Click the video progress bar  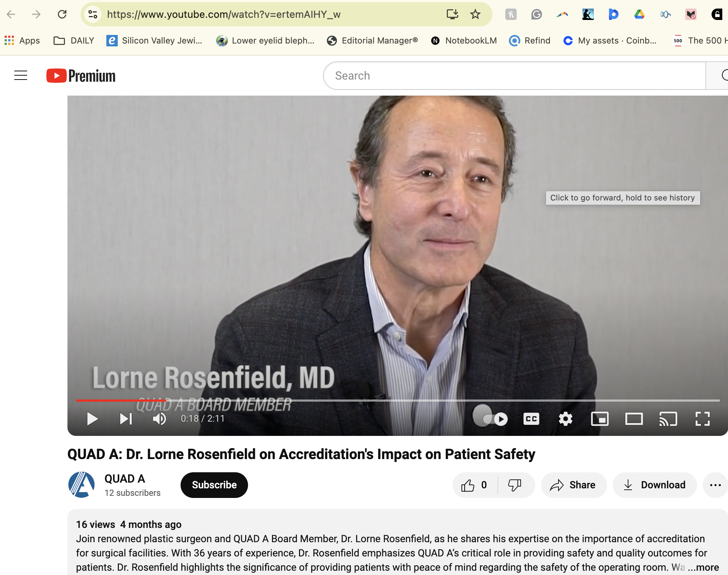point(398,401)
